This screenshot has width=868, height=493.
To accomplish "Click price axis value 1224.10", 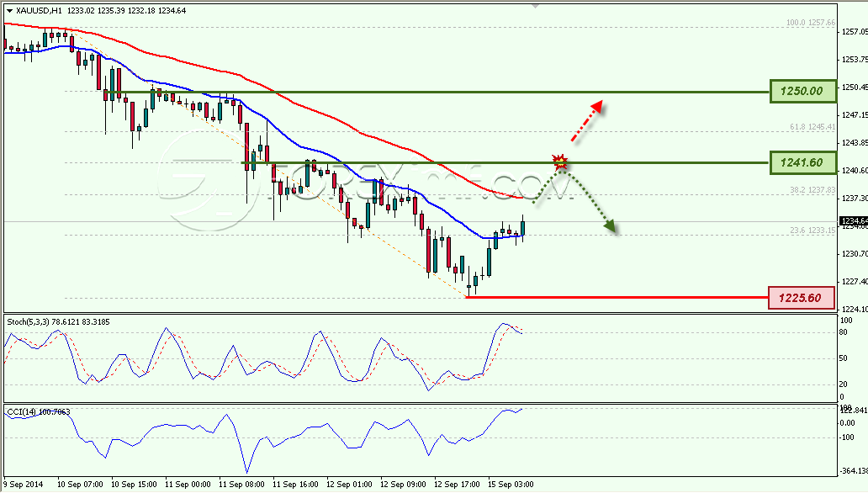I will click(855, 309).
